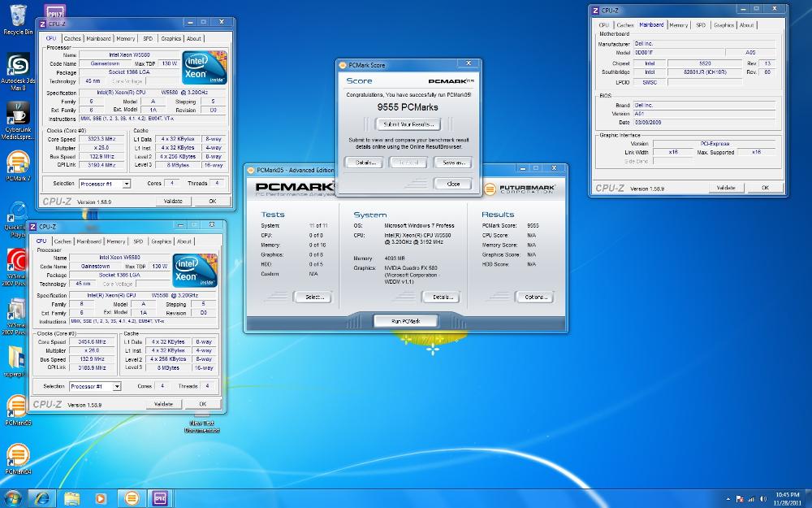
Task: Open Internet Explorer from taskbar
Action: click(x=42, y=499)
